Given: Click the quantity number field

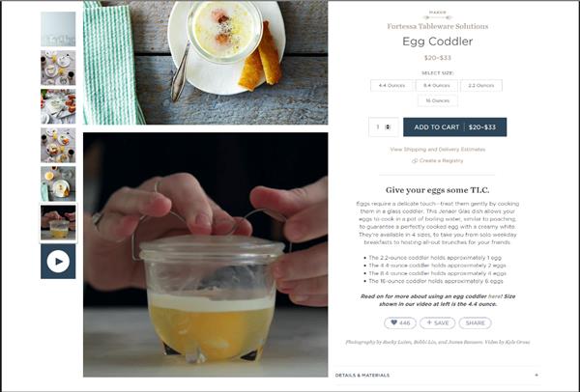Looking at the screenshot, I should 383,127.
